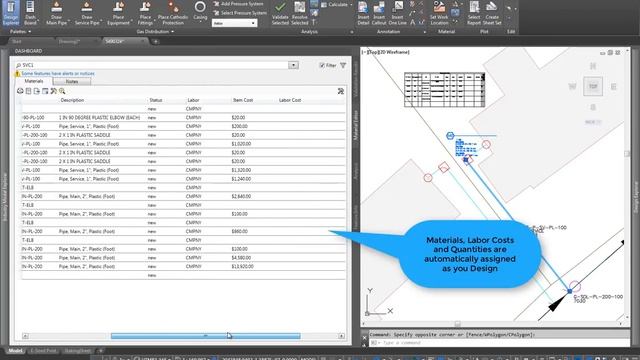
Task: Click Set Work Location
Action: point(439,13)
